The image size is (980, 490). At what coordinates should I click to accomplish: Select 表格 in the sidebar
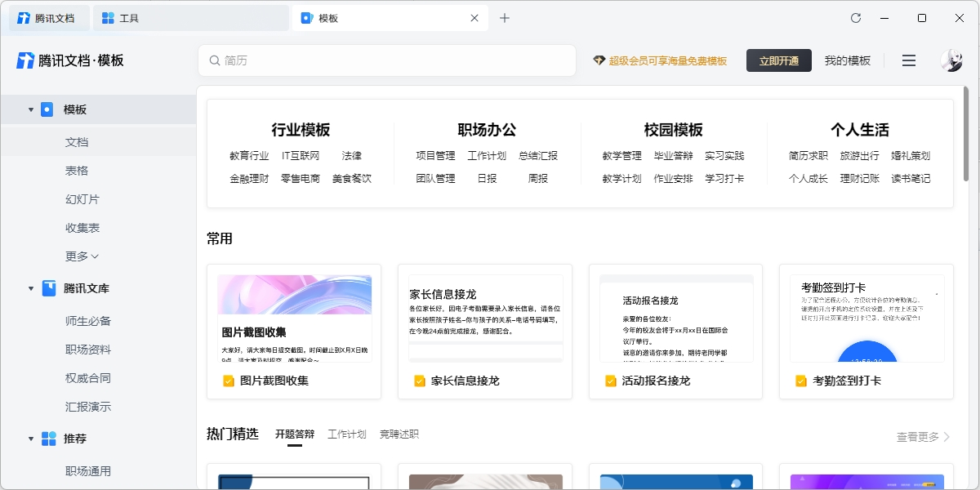77,171
